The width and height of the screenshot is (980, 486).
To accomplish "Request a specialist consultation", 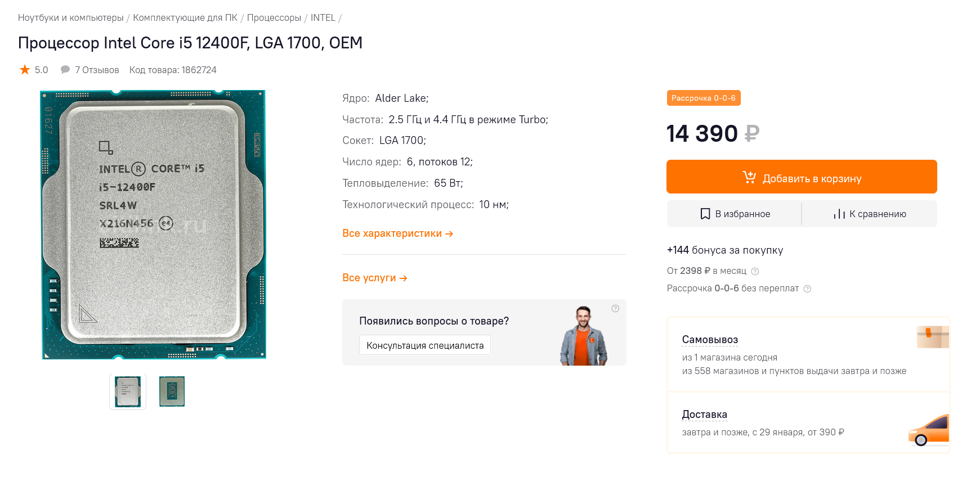I will click(x=425, y=345).
